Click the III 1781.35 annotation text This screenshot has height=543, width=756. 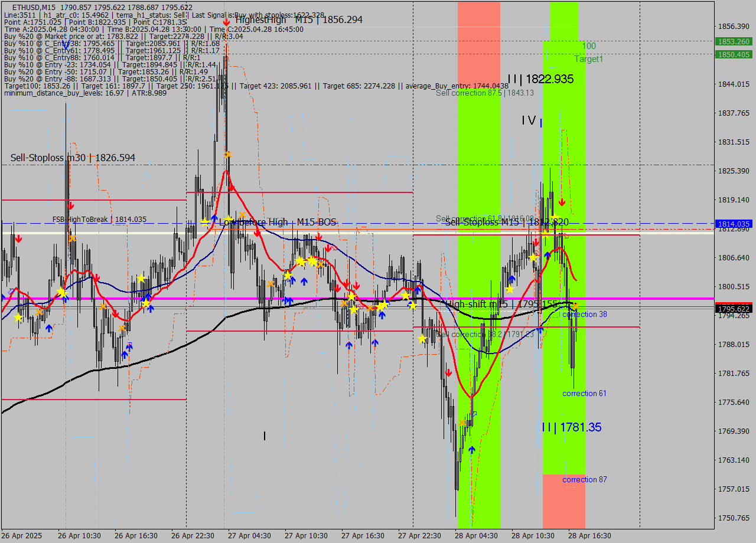coord(561,427)
